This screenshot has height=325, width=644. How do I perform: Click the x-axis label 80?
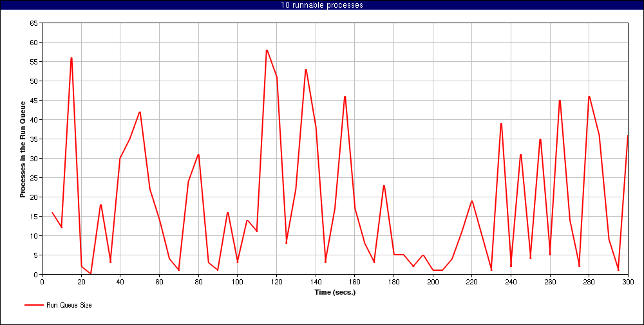point(198,282)
